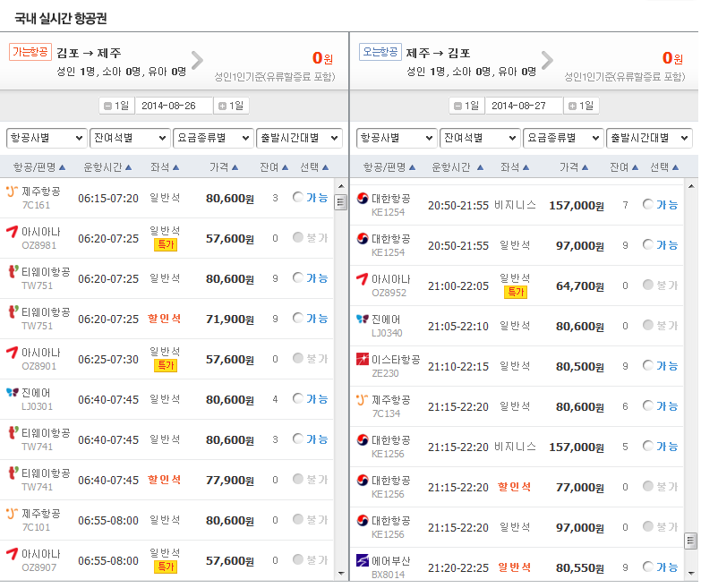
Task: Click Korean Air logo for KE1254 비지니스
Action: tap(363, 199)
